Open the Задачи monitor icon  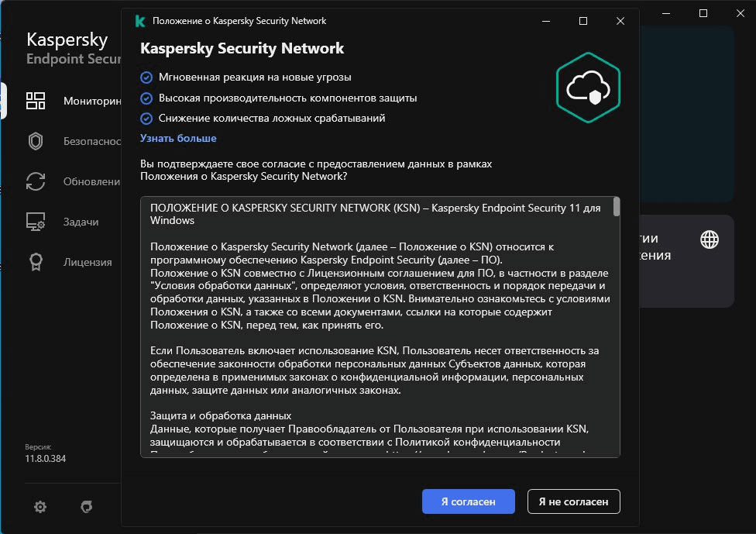[36, 222]
